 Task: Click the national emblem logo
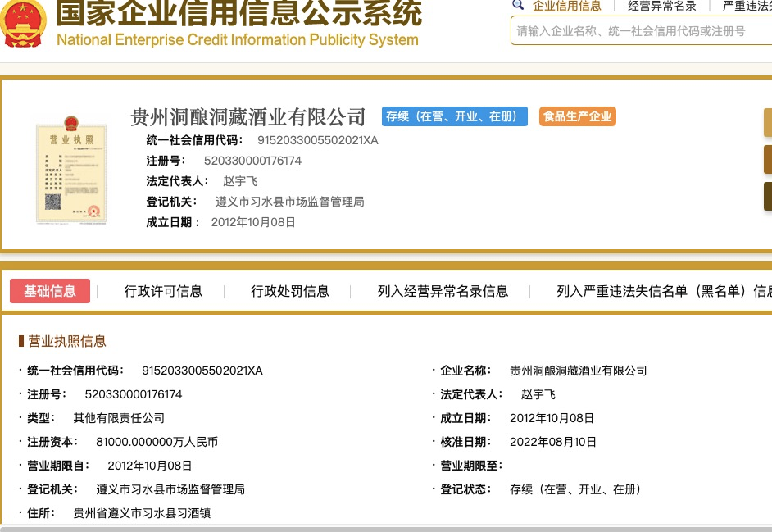pos(24,23)
